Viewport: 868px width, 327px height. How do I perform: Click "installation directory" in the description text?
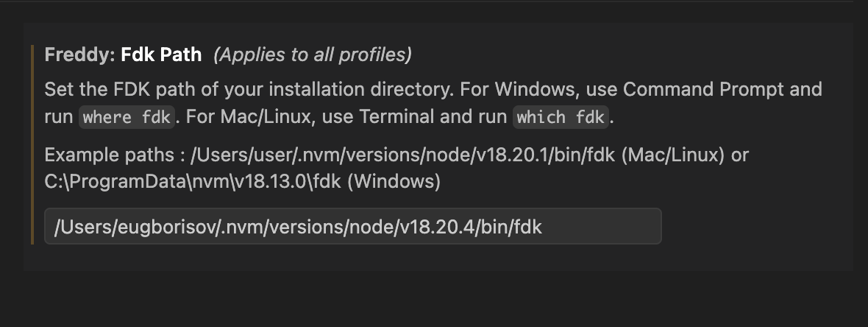tap(367, 90)
